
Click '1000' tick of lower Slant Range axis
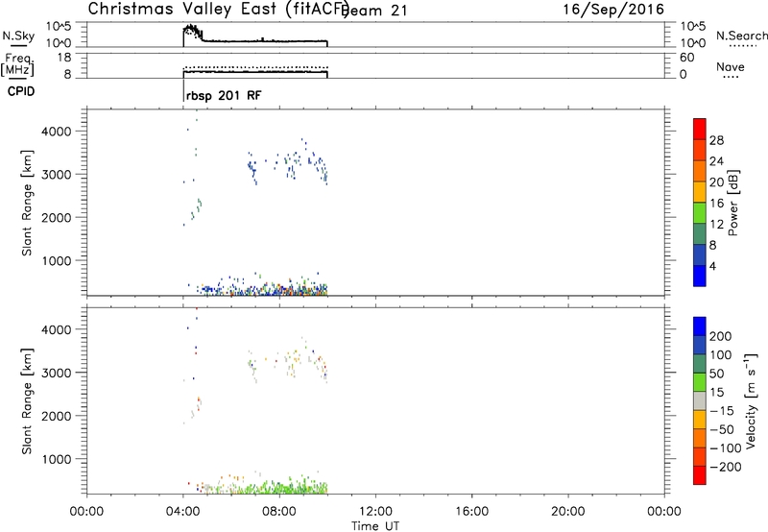[x=57, y=459]
